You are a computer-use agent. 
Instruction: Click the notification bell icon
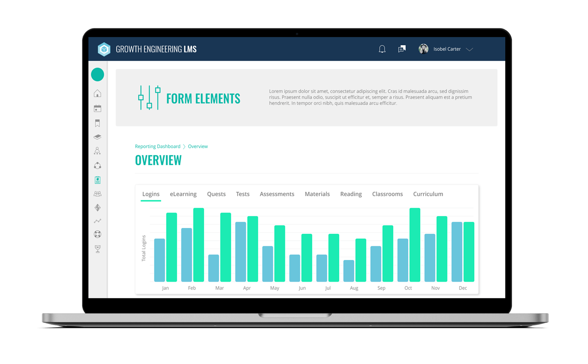coord(382,49)
